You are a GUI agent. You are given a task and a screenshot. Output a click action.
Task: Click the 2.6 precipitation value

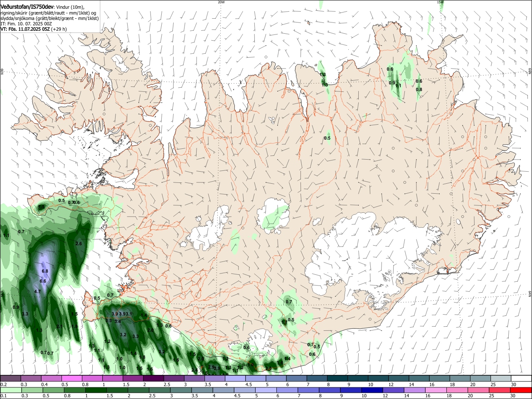tap(79, 244)
